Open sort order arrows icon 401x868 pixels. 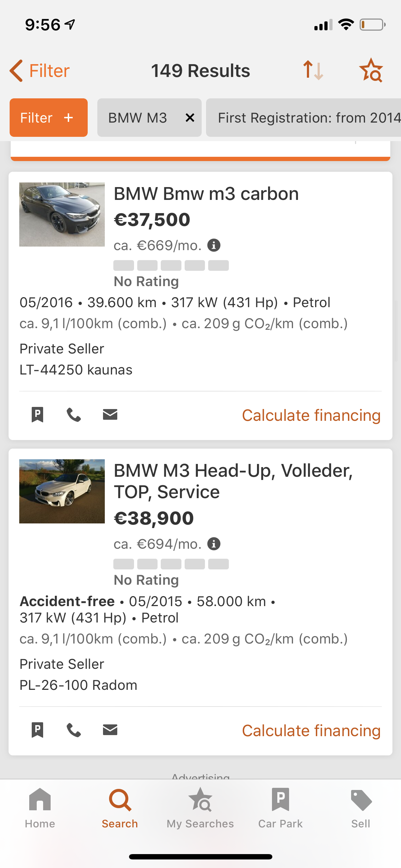coord(313,70)
